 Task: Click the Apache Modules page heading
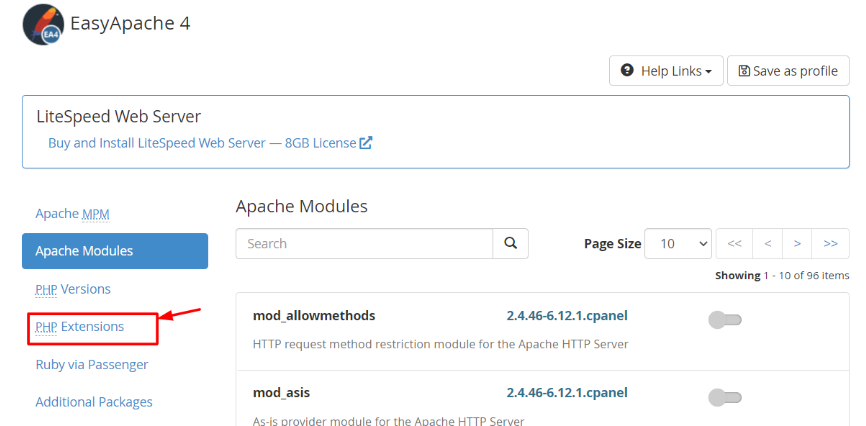point(302,207)
